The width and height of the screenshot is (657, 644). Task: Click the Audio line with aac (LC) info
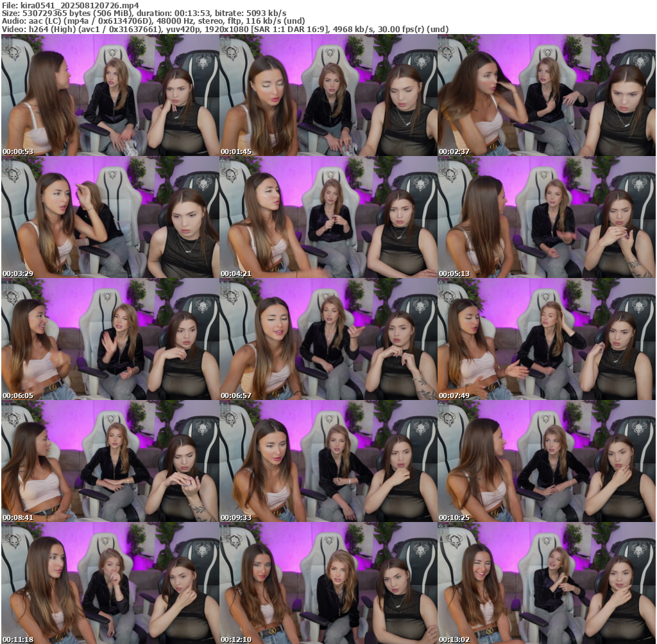153,21
